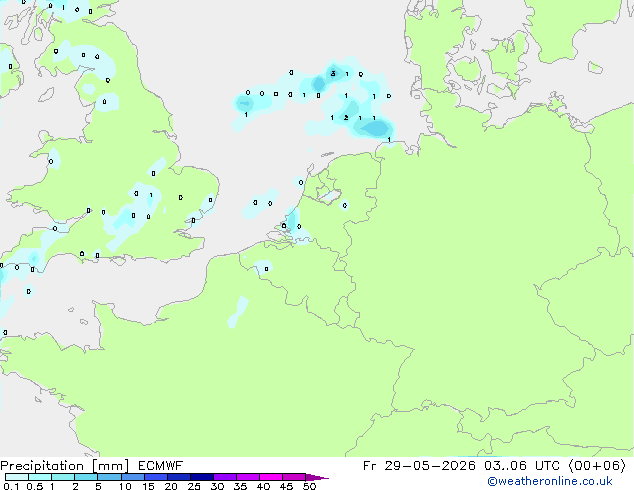Click the arrow tip beyond 50 mm

tap(317, 477)
